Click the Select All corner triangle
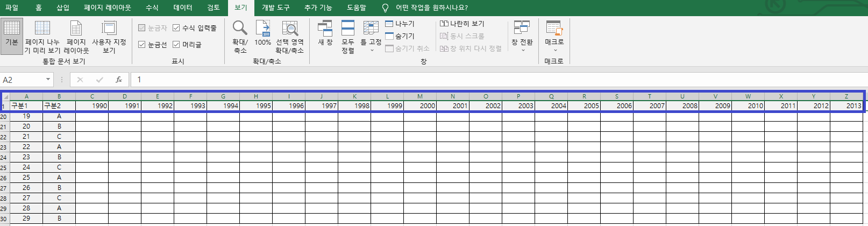The image size is (868, 226). coord(6,97)
